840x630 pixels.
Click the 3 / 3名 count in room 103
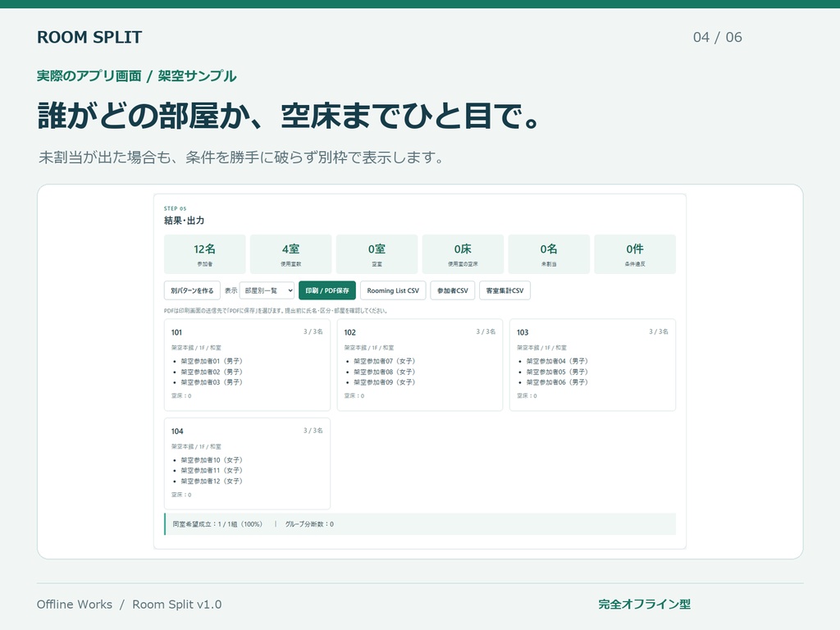point(659,331)
